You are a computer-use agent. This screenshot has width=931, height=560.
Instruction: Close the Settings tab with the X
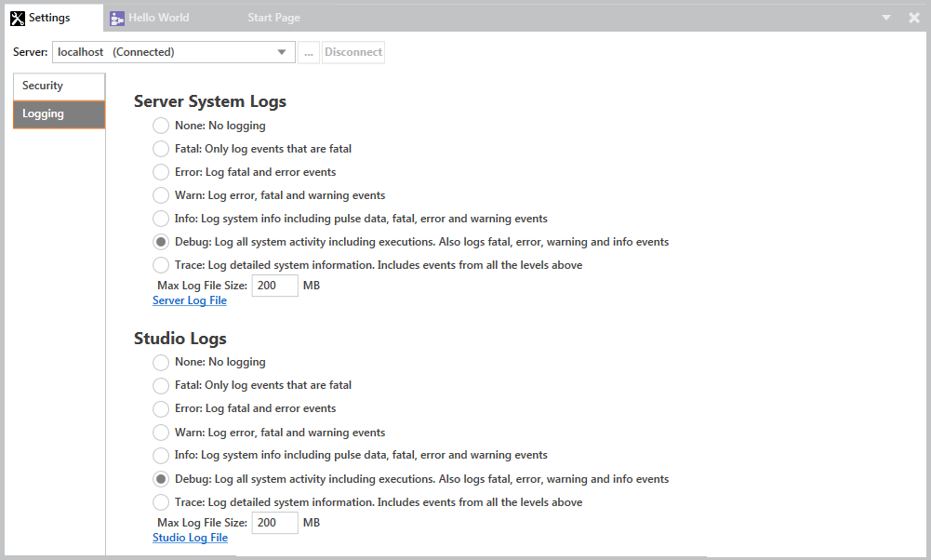click(x=914, y=18)
